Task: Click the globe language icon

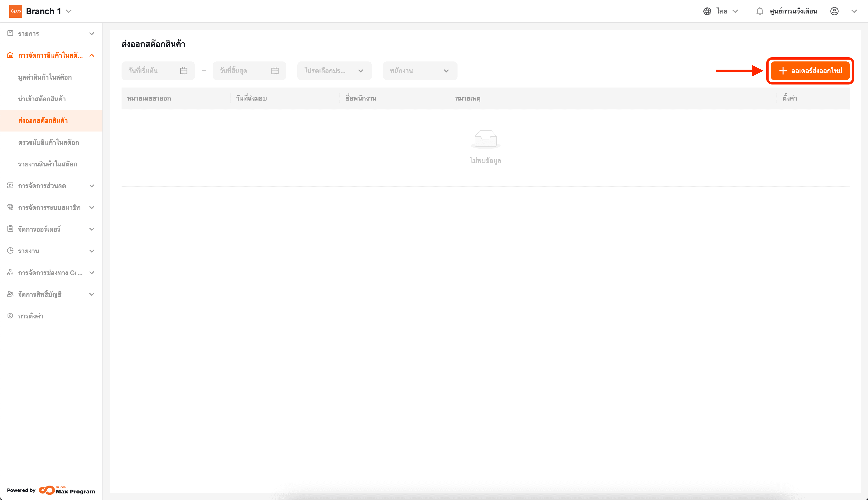Action: click(x=707, y=11)
